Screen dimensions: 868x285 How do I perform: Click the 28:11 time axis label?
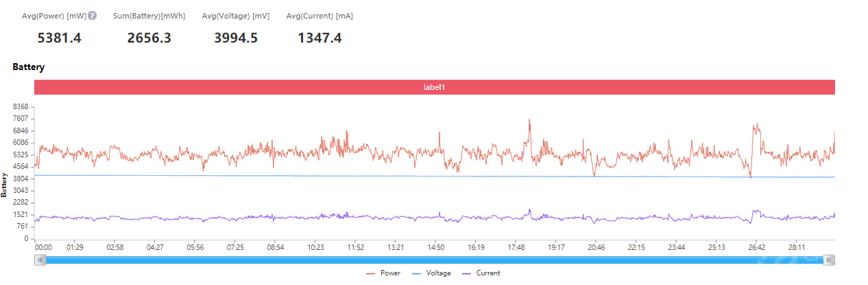(797, 247)
